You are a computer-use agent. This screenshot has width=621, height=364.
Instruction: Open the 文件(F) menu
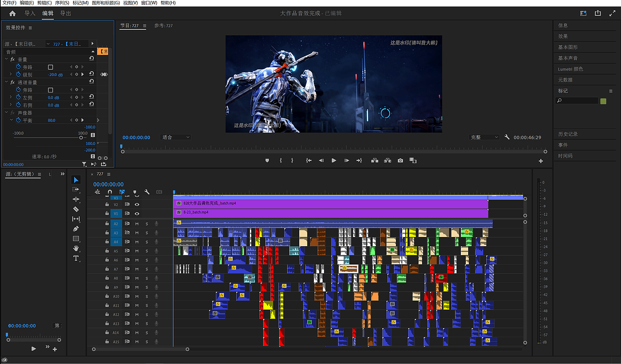(9, 3)
